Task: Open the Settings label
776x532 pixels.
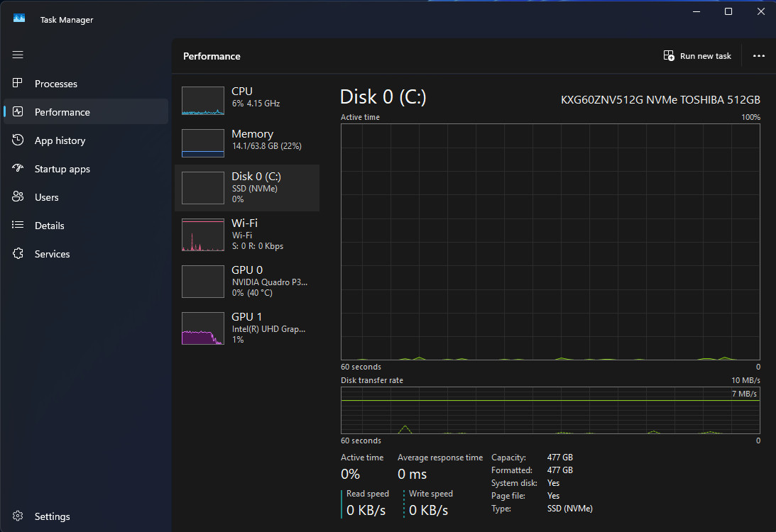Action: tap(52, 516)
